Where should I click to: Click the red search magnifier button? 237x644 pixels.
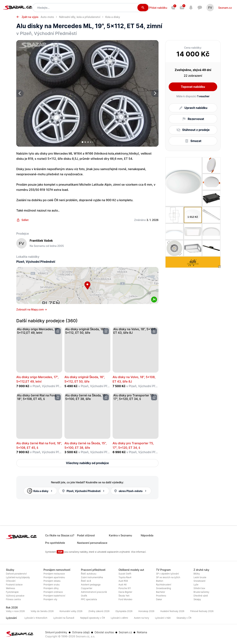[x=143, y=8]
